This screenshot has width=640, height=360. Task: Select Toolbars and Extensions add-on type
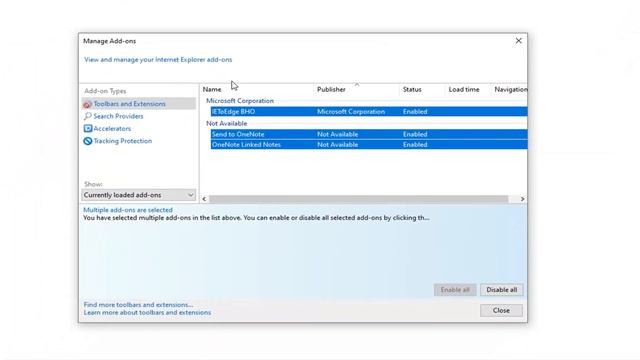click(x=138, y=104)
